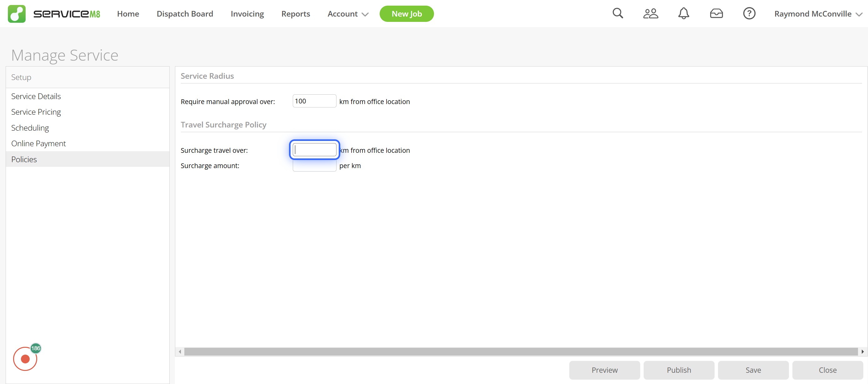The width and height of the screenshot is (868, 384).
Task: Open the Invoicing menu
Action: 247,14
